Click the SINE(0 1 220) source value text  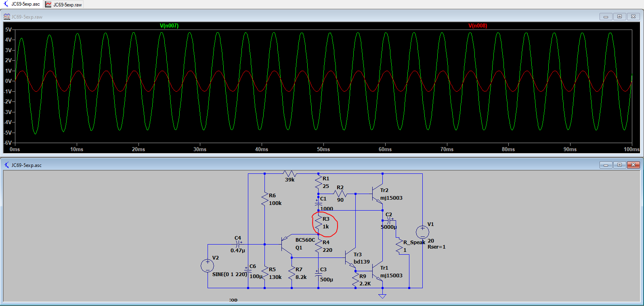(229, 274)
